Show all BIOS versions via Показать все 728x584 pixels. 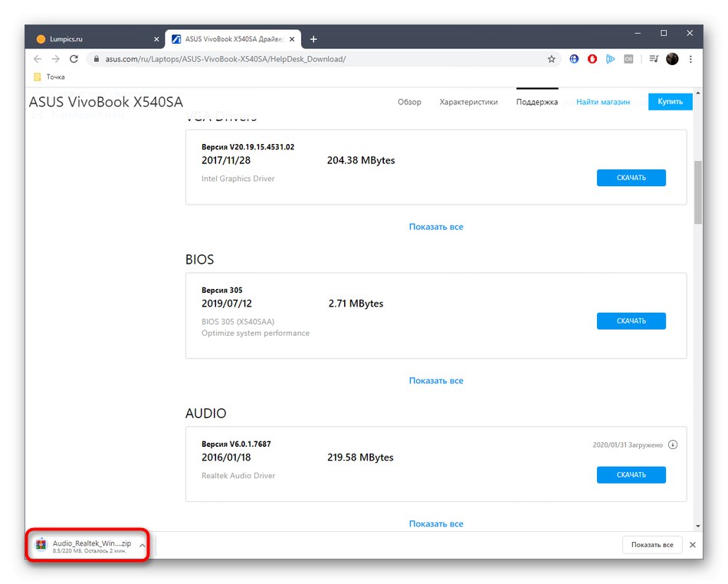(436, 380)
